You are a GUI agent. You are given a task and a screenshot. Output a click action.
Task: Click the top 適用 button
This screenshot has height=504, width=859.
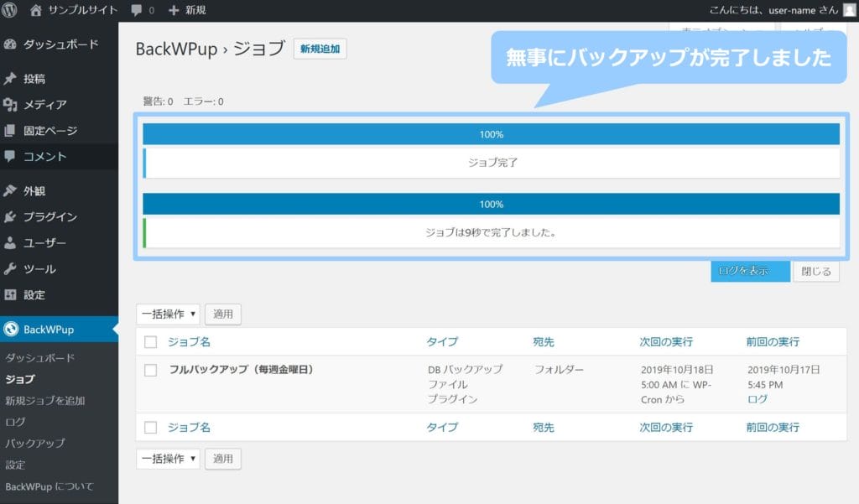(223, 314)
